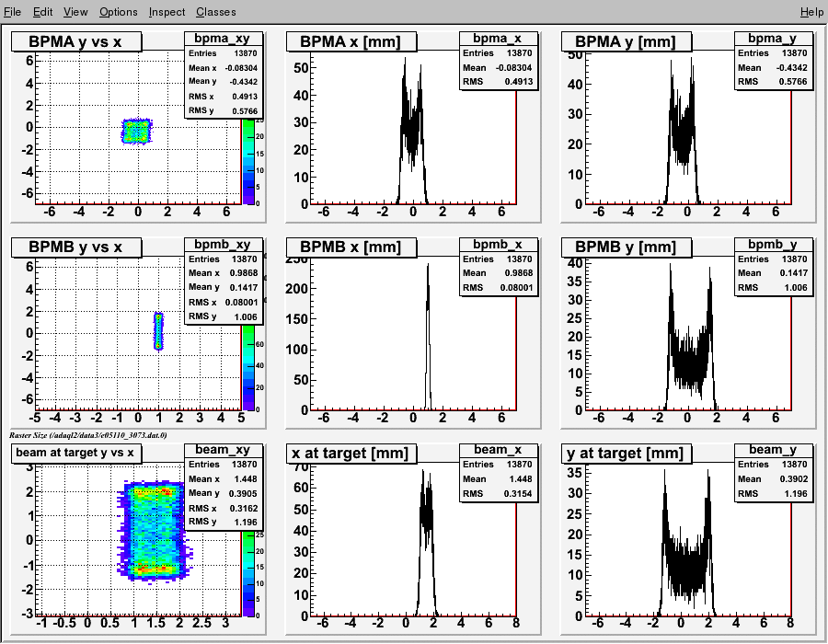Open the Inspect menu
Image resolution: width=828 pixels, height=644 pixels.
(167, 12)
